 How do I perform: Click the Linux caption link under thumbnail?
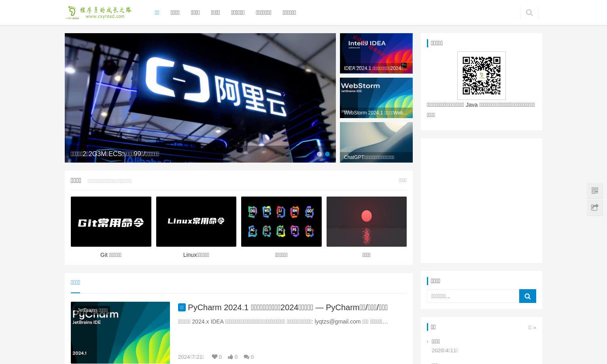point(196,255)
